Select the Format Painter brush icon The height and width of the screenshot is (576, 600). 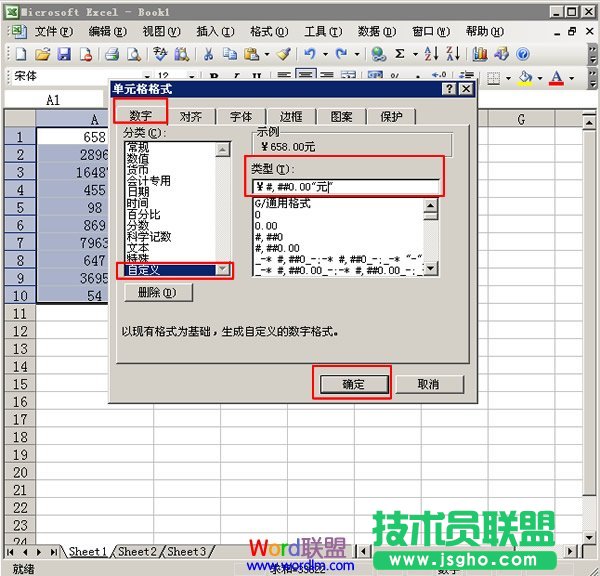click(284, 54)
